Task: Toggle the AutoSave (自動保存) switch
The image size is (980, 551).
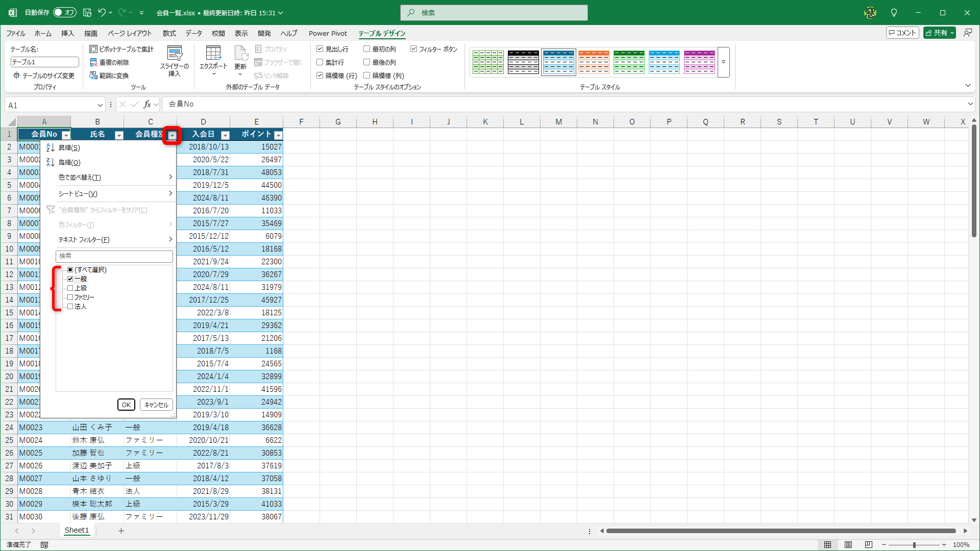Action: tap(65, 13)
